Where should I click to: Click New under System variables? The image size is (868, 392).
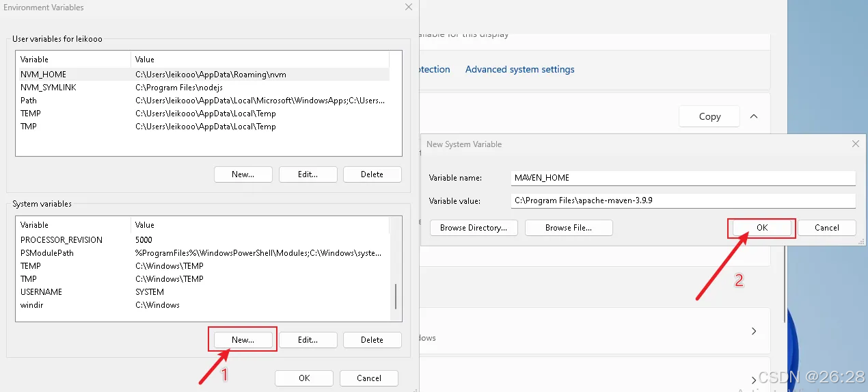[243, 340]
